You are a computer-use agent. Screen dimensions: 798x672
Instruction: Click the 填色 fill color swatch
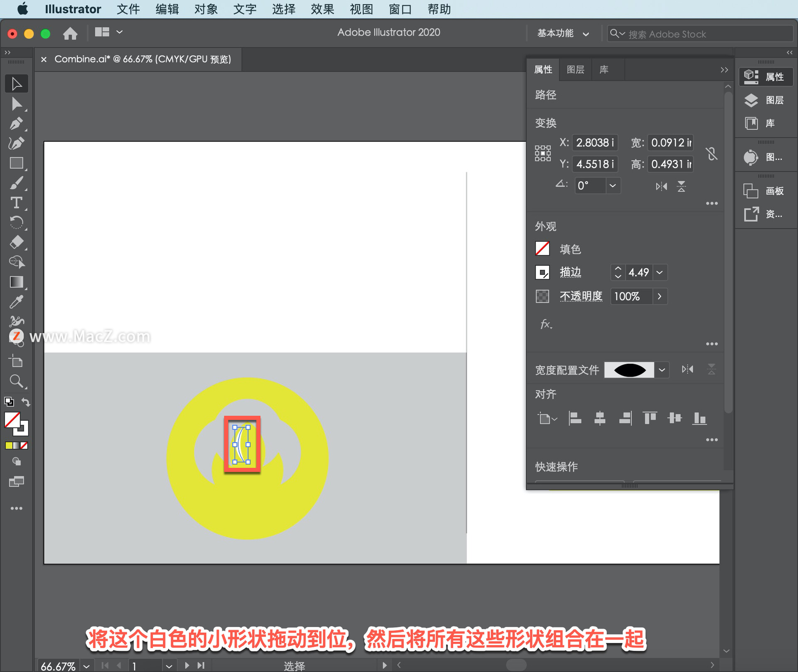click(x=542, y=249)
